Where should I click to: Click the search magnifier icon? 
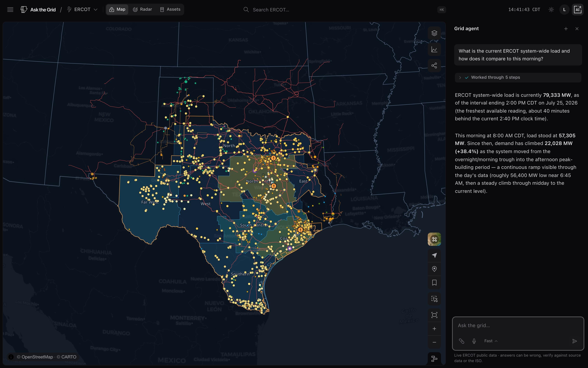(246, 10)
